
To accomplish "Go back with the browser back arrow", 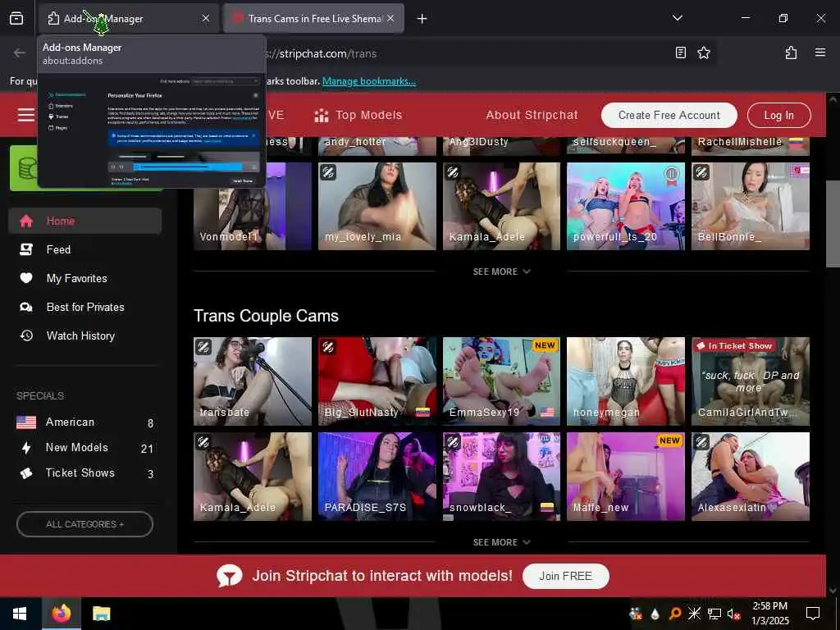I will tap(20, 53).
